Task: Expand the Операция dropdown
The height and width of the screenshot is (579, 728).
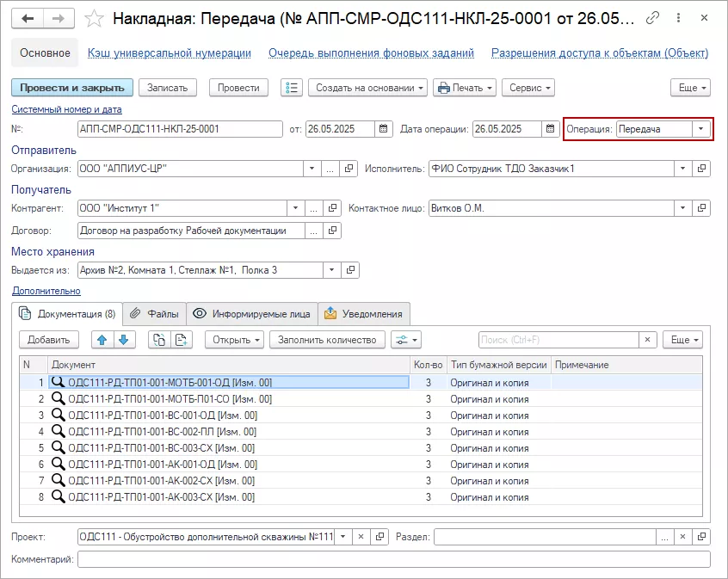Action: coord(700,129)
